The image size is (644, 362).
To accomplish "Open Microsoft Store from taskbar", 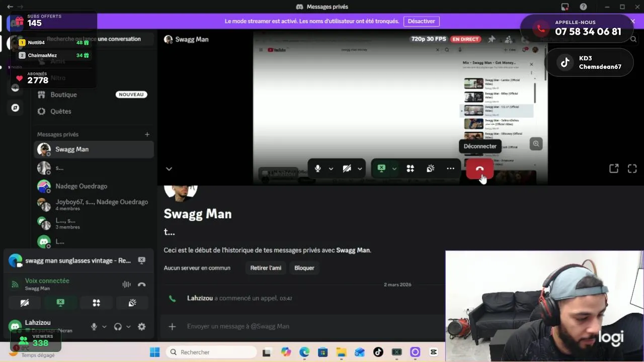I will point(323,352).
